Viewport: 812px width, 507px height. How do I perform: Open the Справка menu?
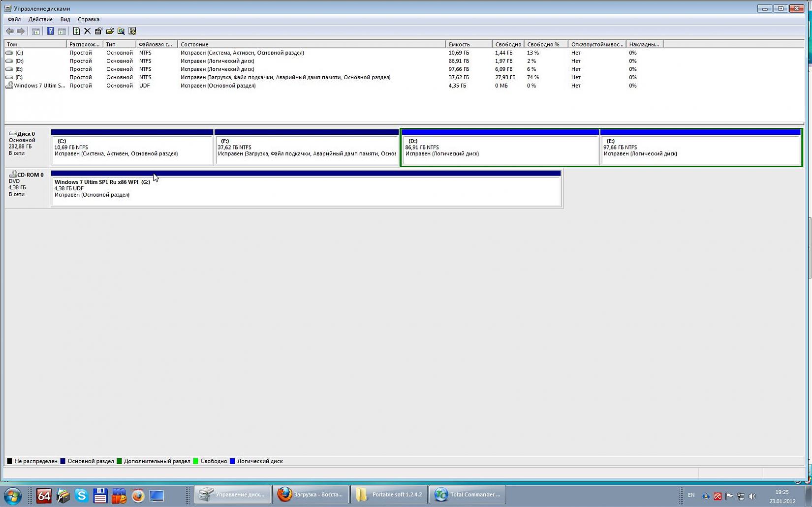(89, 19)
